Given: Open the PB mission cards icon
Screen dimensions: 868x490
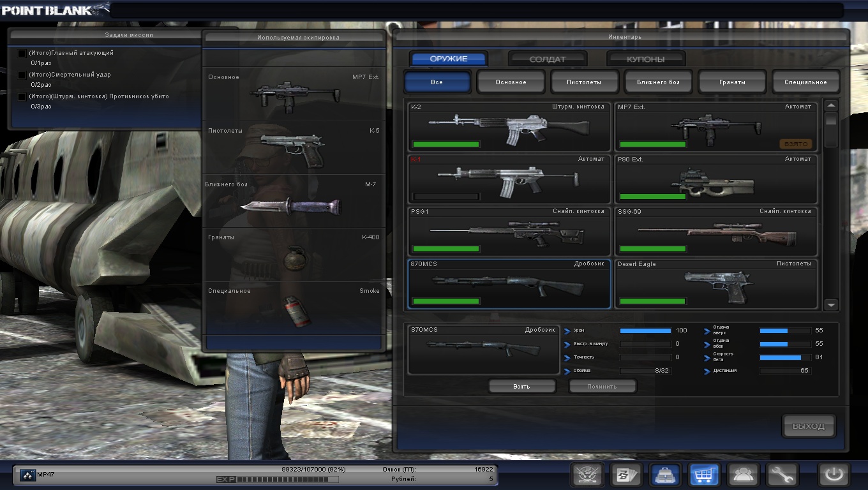Looking at the screenshot, I should [x=625, y=475].
